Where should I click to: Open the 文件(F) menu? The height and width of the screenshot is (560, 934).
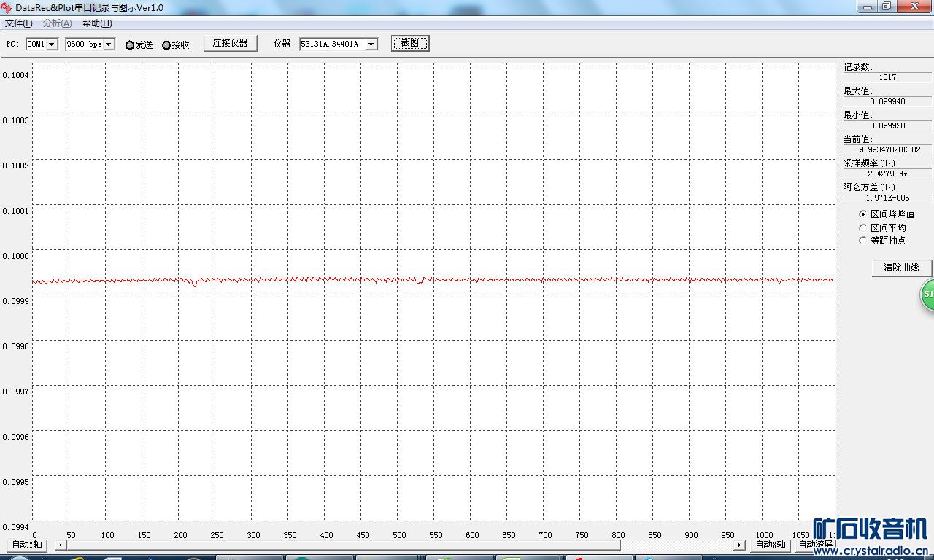pos(19,23)
